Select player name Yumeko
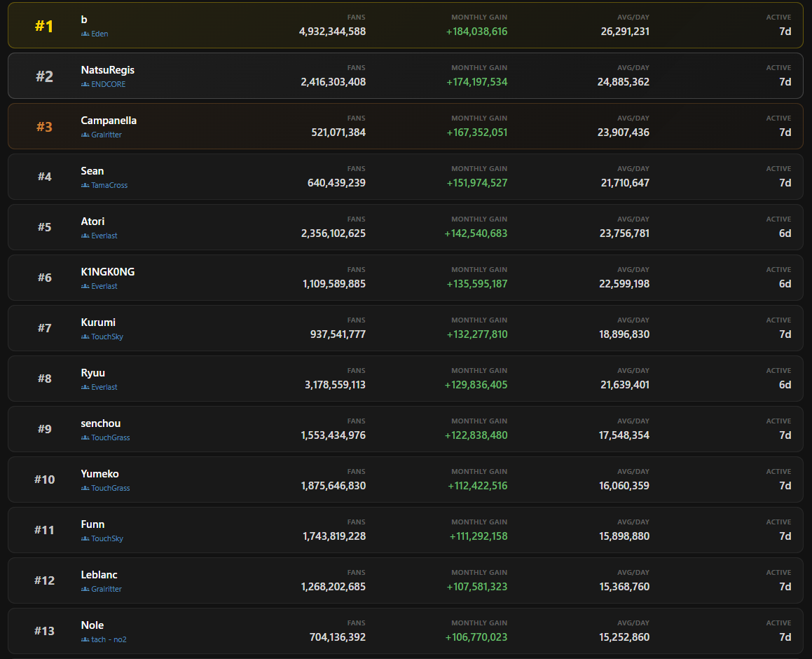The height and width of the screenshot is (659, 812). pyautogui.click(x=99, y=474)
